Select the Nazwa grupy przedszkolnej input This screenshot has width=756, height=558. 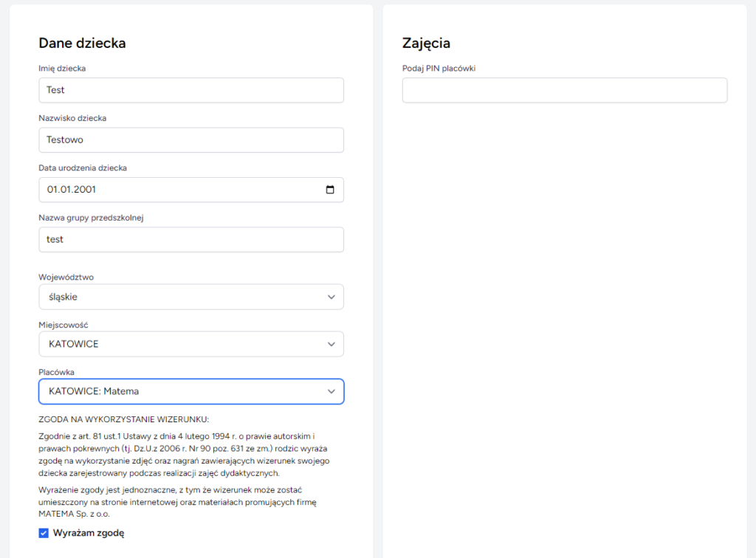(x=190, y=240)
